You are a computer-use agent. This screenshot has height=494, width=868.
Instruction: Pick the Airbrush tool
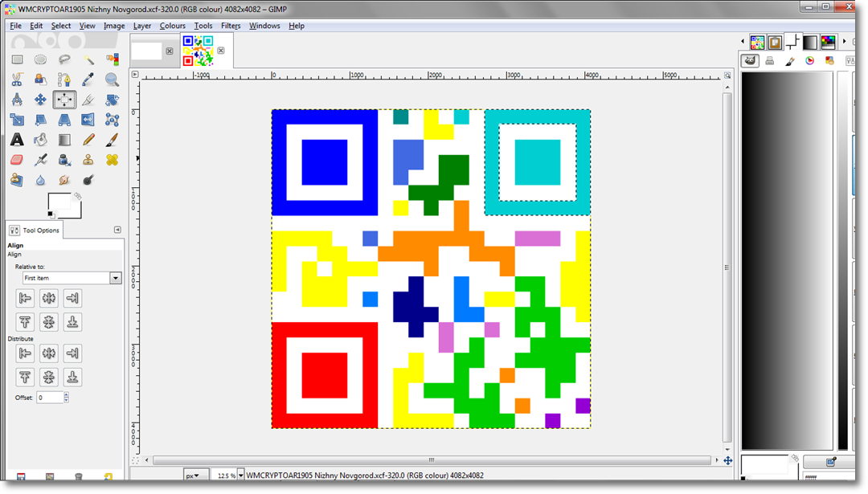(x=40, y=160)
